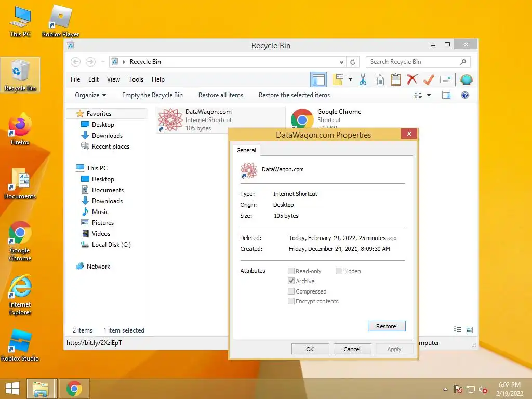The height and width of the screenshot is (399, 532).
Task: Click the new folder toolbar icon
Action: (338, 79)
